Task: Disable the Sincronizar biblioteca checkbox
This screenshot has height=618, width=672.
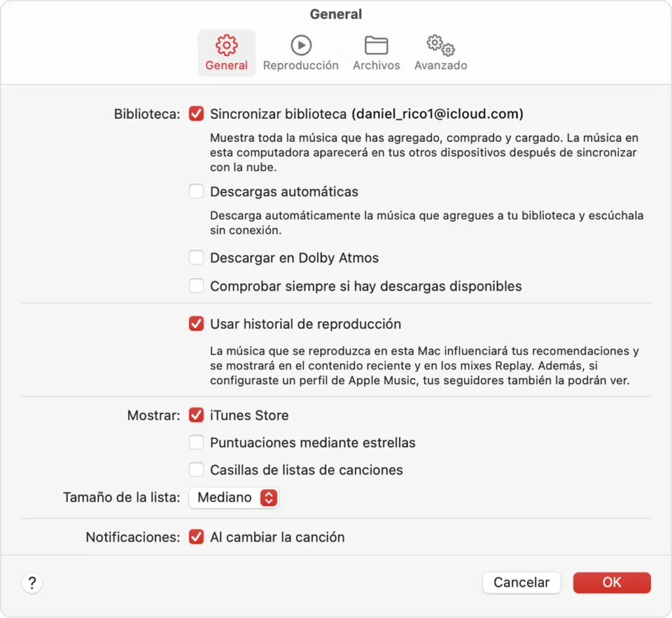Action: (x=196, y=114)
